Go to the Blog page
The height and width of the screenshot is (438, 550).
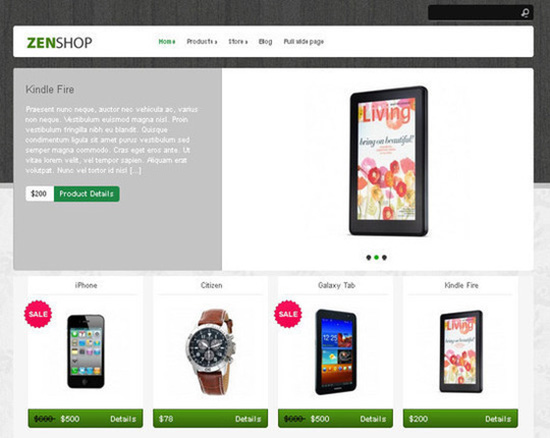(265, 41)
